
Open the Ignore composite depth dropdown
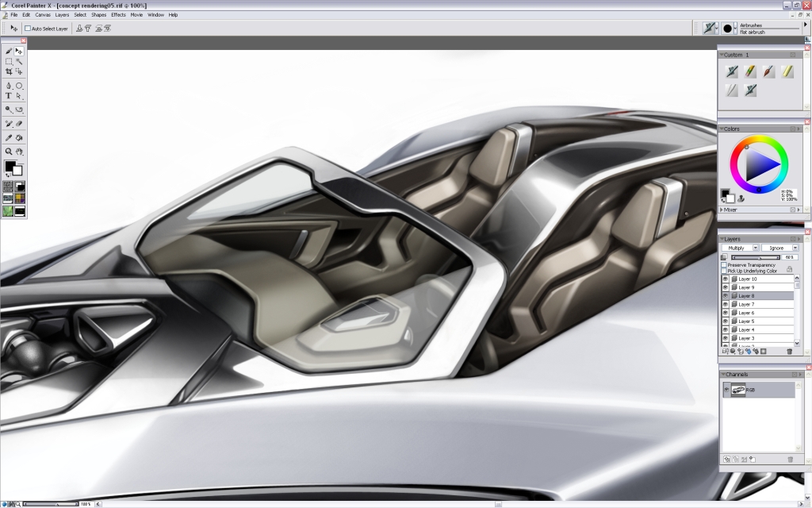[x=795, y=247]
